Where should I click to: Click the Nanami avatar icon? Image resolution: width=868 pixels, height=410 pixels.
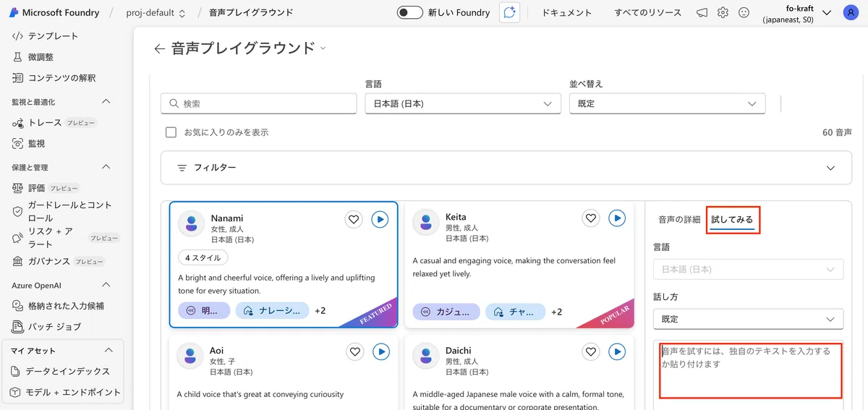(x=191, y=223)
